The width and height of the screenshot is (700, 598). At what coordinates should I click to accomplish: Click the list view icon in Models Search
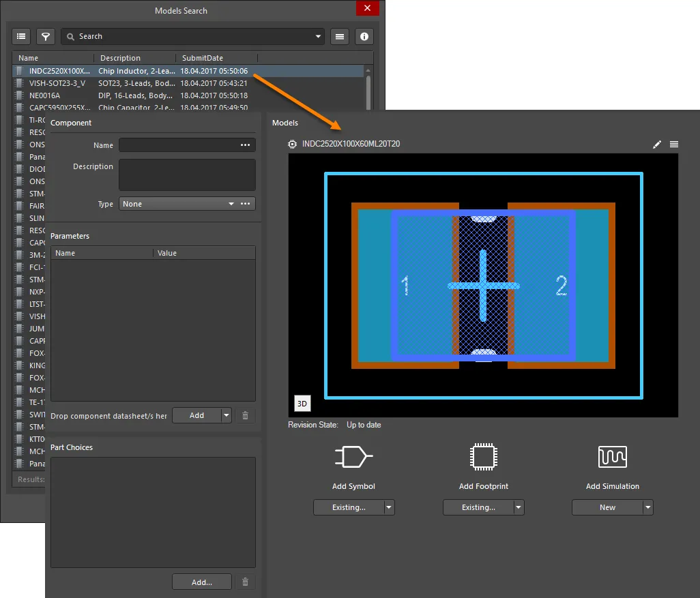[21, 36]
